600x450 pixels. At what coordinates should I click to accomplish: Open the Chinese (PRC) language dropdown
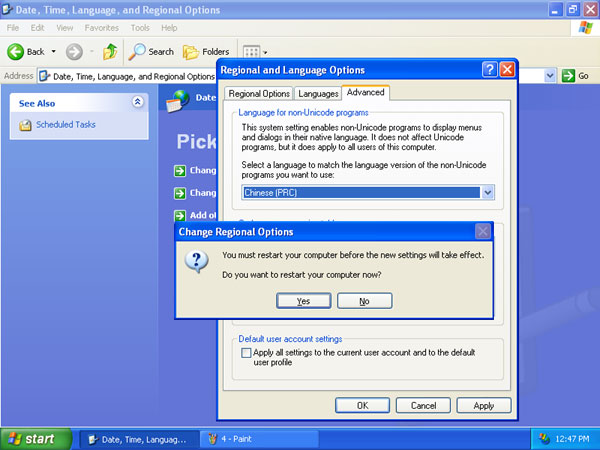click(488, 192)
